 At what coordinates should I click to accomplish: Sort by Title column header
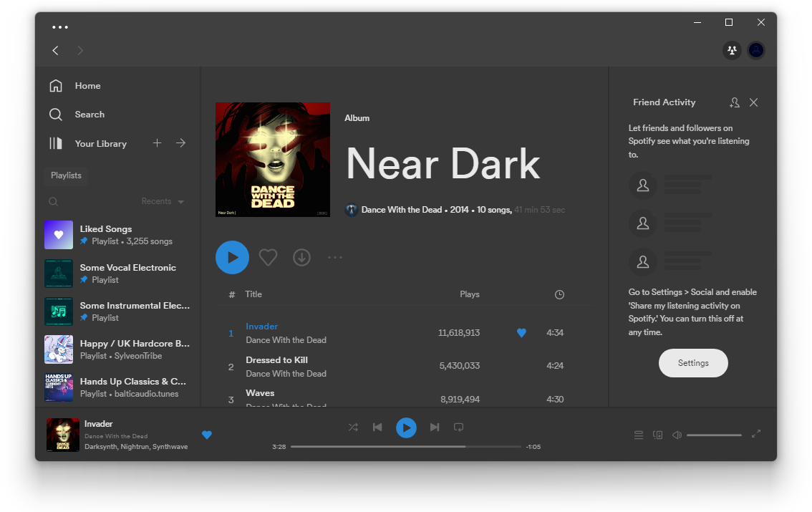click(x=253, y=294)
